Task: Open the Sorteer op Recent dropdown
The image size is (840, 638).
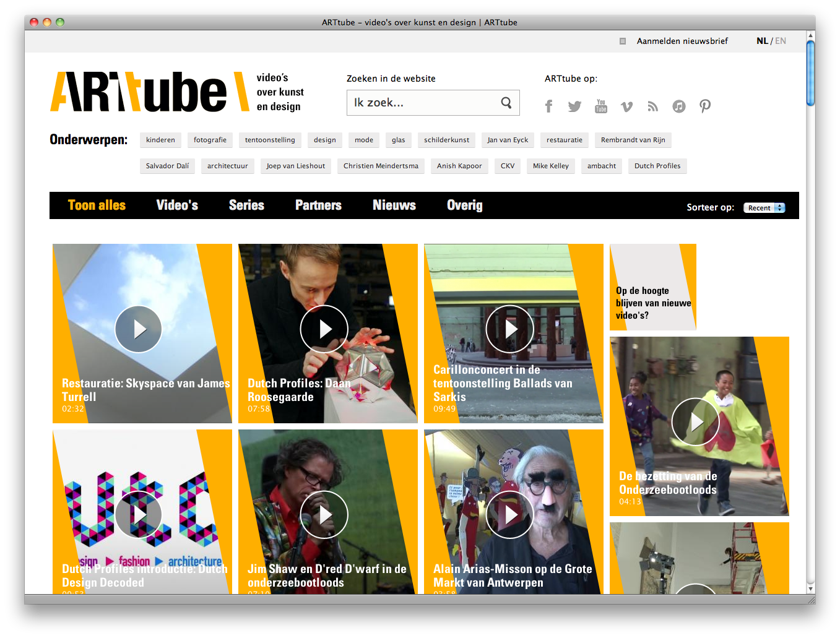Action: [764, 208]
